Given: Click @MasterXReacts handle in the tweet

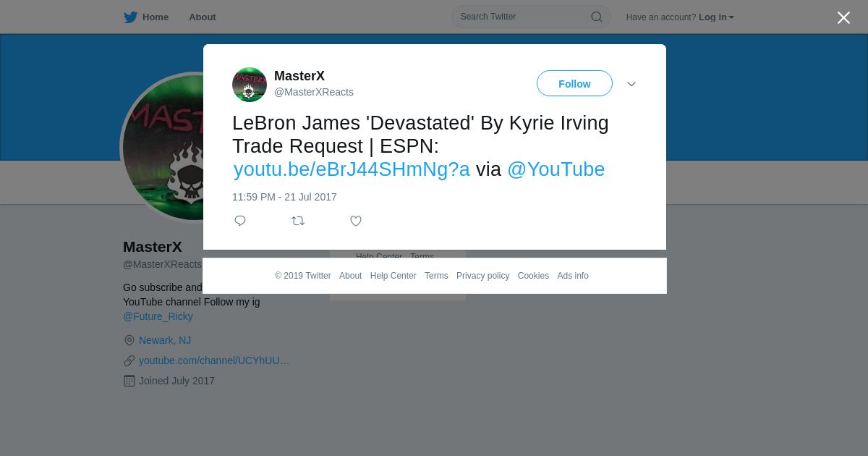Looking at the screenshot, I should [x=314, y=92].
